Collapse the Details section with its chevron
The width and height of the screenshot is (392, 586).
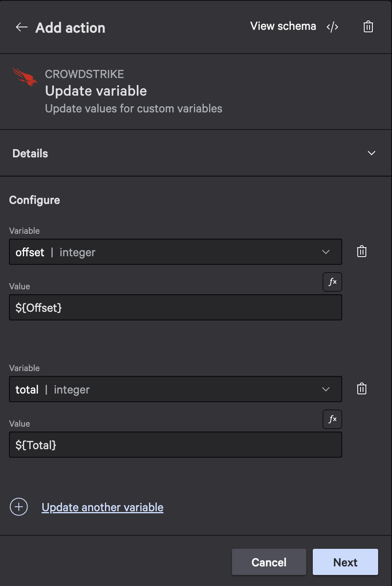(372, 153)
